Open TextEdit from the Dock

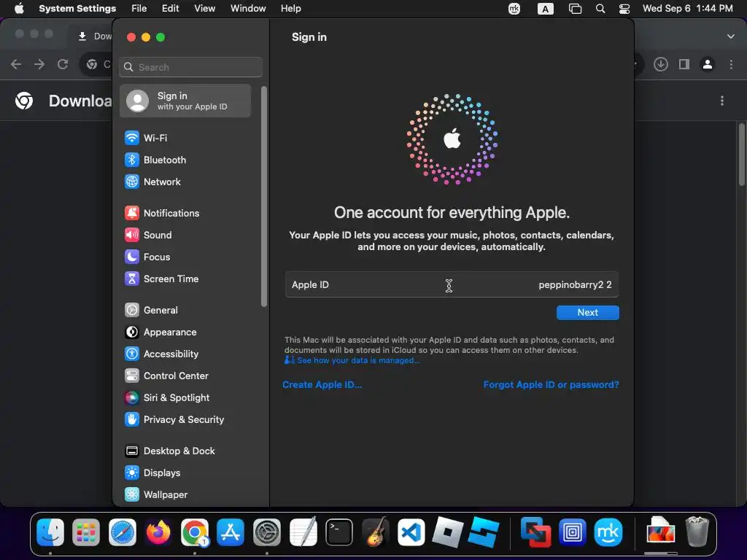coord(303,532)
